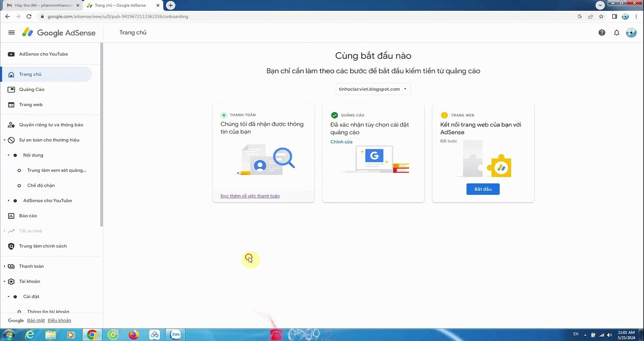Open the main hamburger menu
The height and width of the screenshot is (341, 644).
pyautogui.click(x=11, y=33)
